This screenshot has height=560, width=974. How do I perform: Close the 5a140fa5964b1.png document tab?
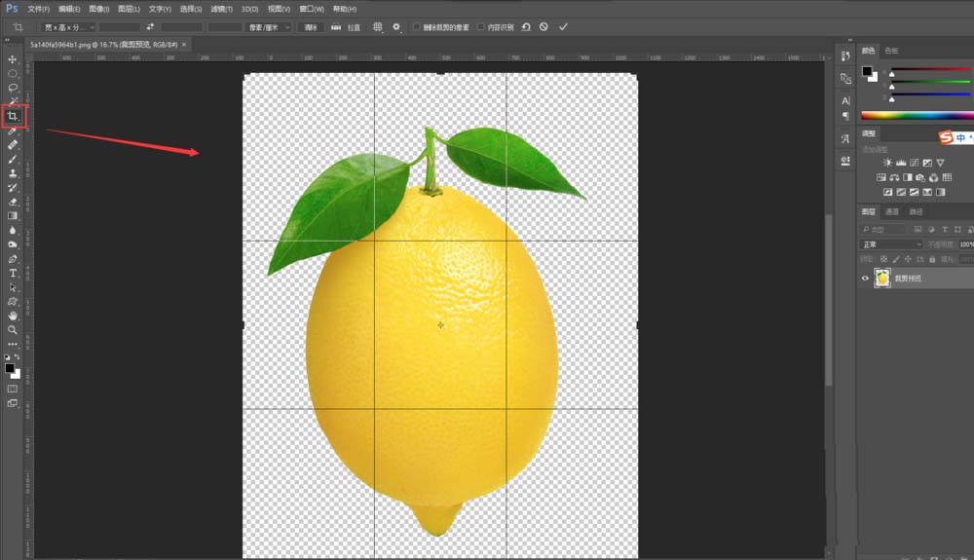184,45
